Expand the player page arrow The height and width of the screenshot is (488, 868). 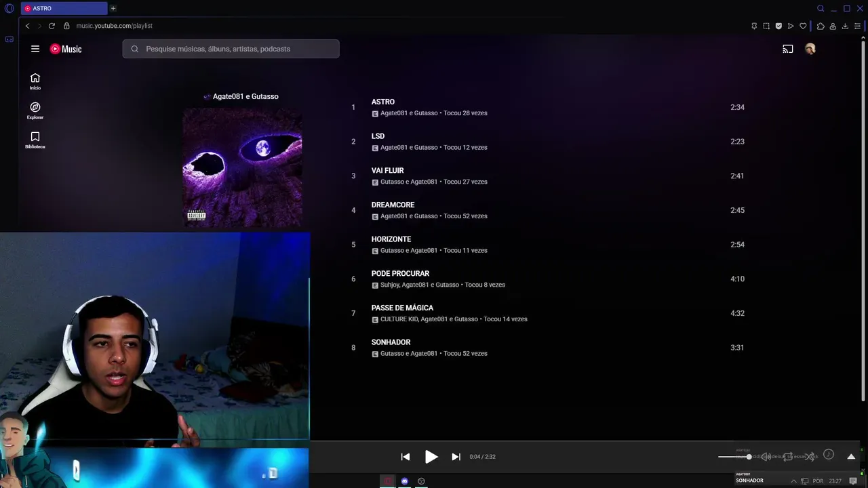851,457
